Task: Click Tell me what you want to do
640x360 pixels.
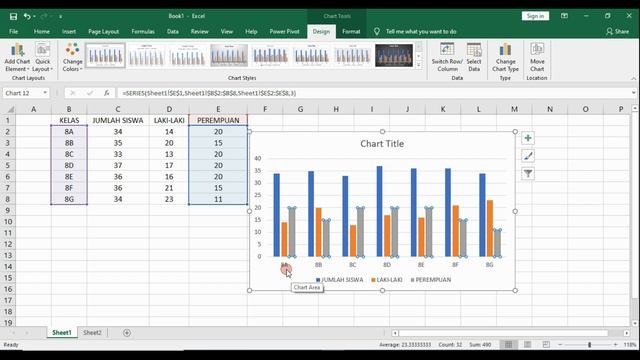Action: (x=421, y=31)
